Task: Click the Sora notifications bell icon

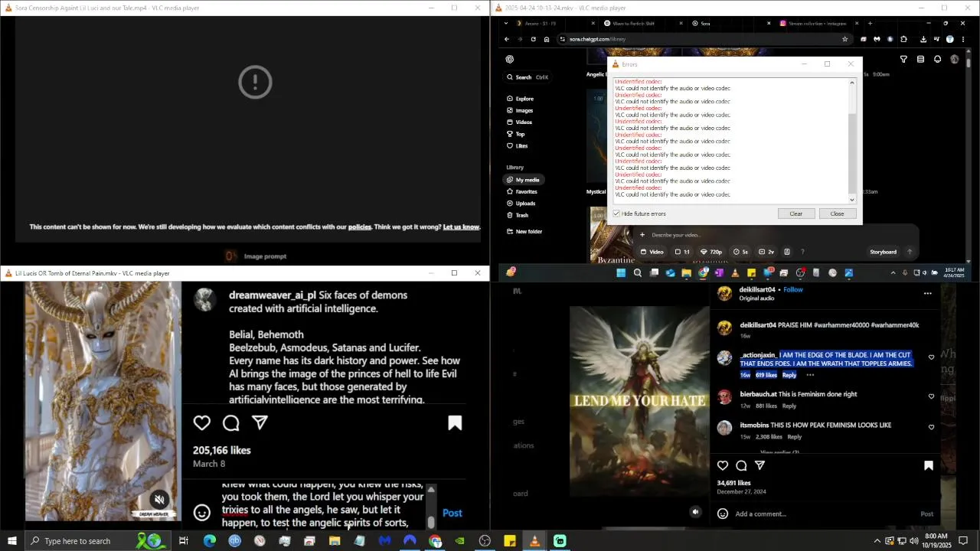Action: coord(937,60)
